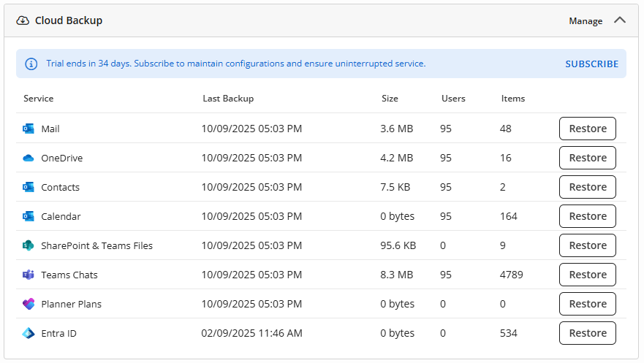Select the Size column header
Screen dimensions: 644x363
(390, 99)
